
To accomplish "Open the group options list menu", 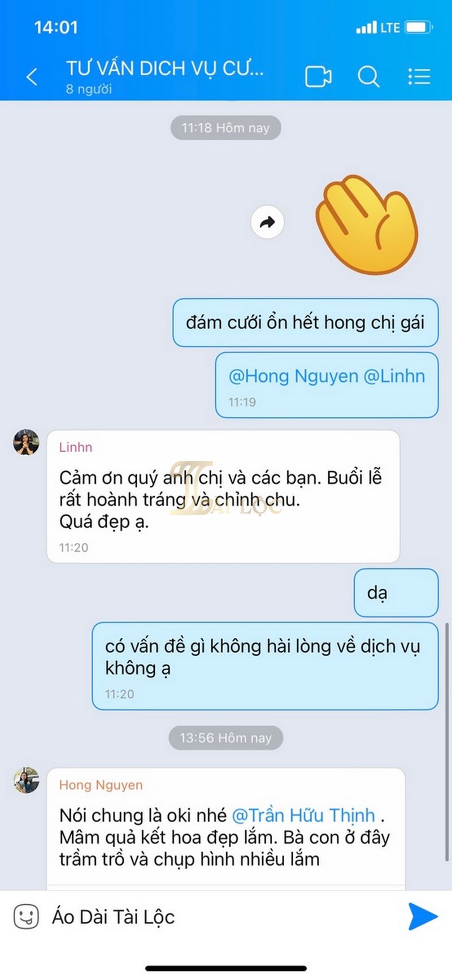I will point(419,76).
